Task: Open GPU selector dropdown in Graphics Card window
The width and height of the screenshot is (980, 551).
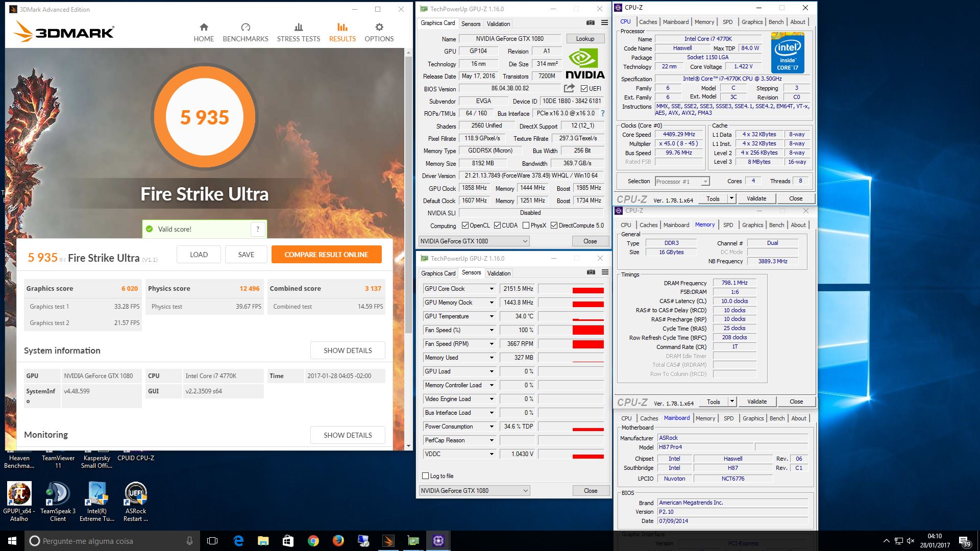Action: click(474, 241)
